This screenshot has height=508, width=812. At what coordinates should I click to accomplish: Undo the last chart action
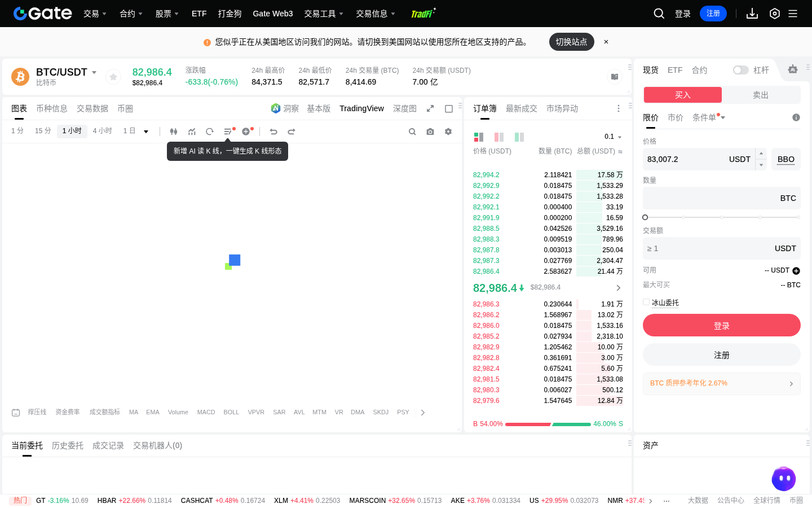coord(273,132)
